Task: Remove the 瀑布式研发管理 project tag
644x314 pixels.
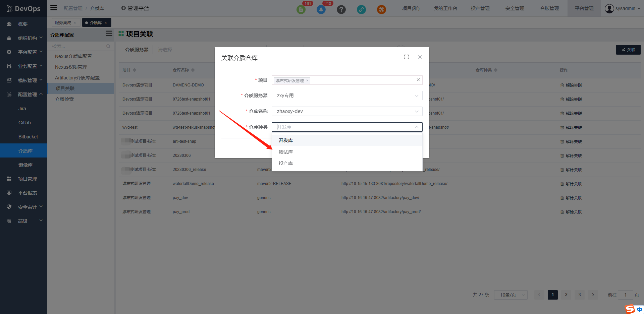Action: pyautogui.click(x=307, y=80)
